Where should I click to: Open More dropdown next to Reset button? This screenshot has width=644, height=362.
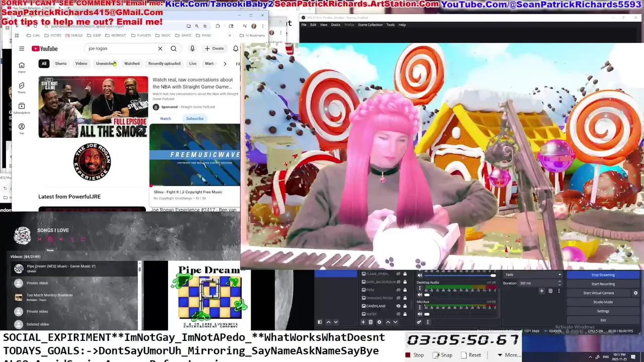tap(509, 355)
